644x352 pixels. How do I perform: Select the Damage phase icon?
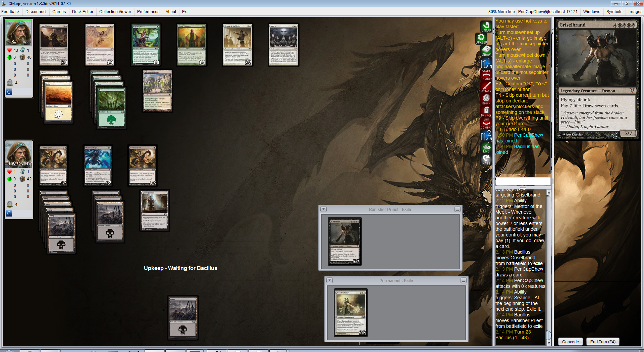point(486,111)
